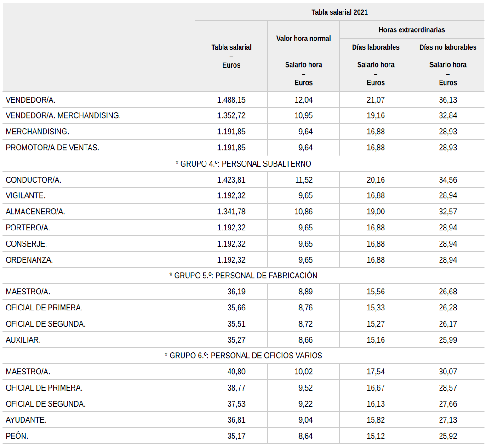Click the PEÓN. row label
The height and width of the screenshot is (448, 486).
coord(17,436)
